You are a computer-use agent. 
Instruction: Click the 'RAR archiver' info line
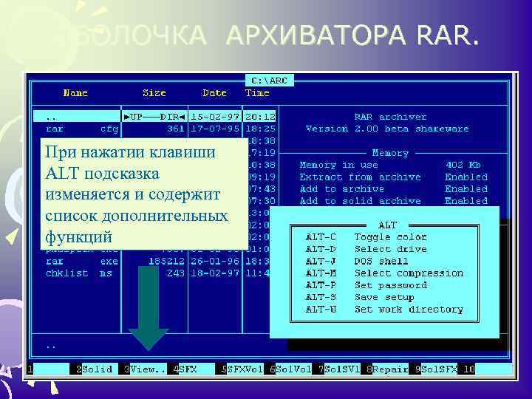click(x=391, y=117)
